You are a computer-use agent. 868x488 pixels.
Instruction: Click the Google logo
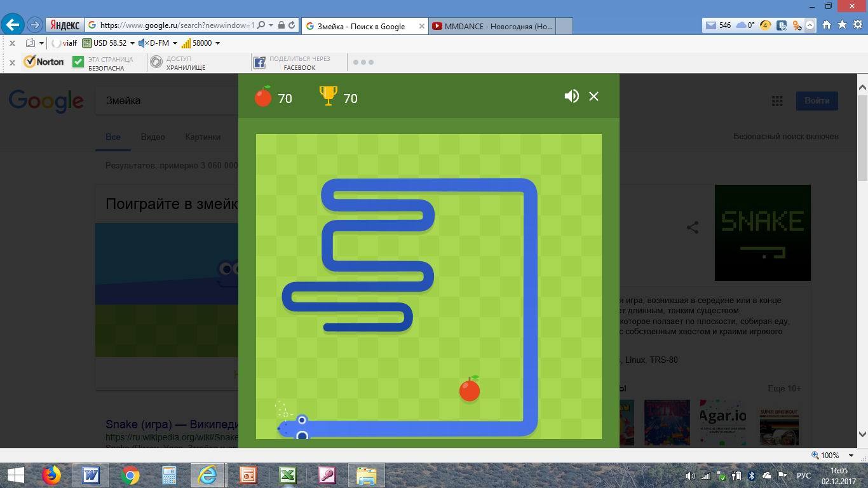click(x=46, y=101)
